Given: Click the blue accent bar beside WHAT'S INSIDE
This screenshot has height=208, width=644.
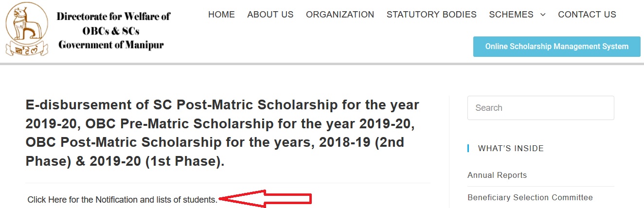Looking at the screenshot, I should 468,148.
